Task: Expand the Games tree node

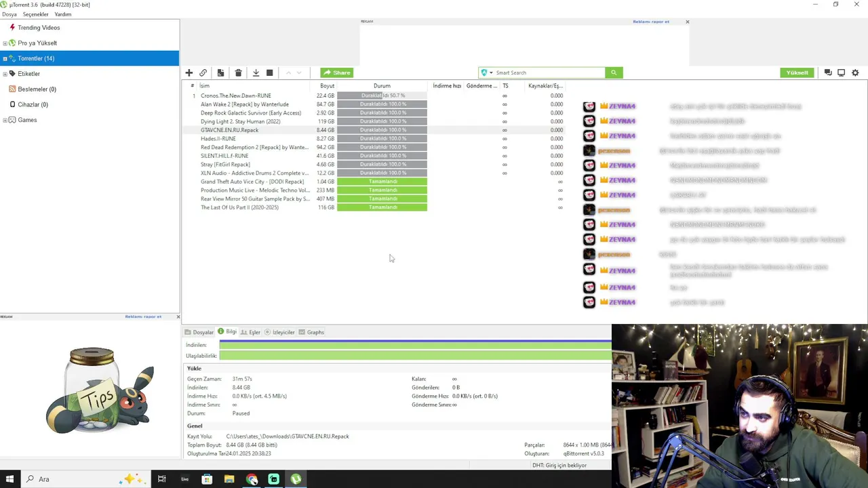Action: point(5,120)
